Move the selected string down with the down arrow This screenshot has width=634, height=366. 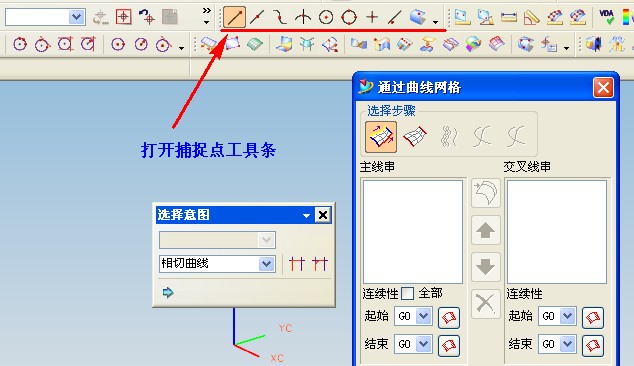tap(486, 267)
